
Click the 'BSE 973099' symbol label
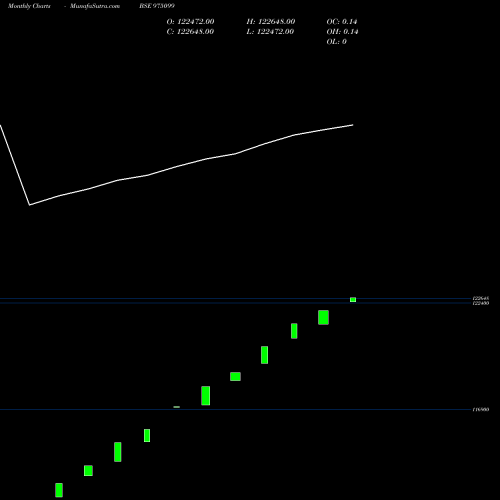[x=157, y=6]
